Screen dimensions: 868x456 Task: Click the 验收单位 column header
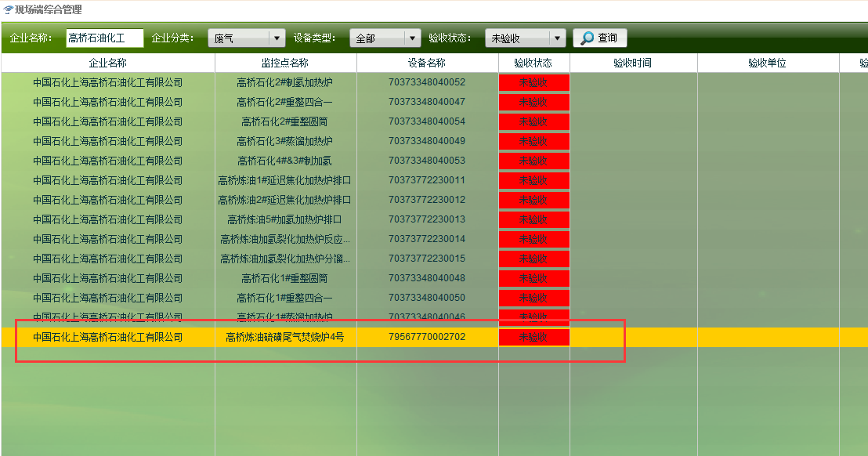point(768,63)
